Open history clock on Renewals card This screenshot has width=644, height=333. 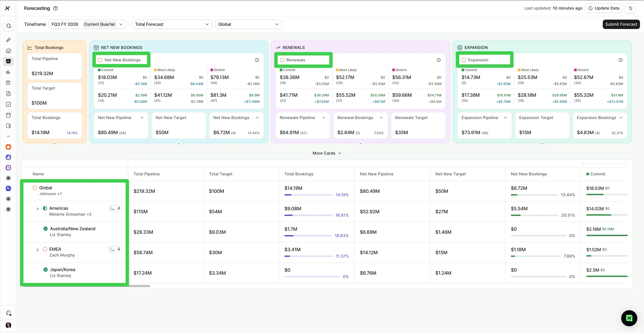(x=439, y=60)
